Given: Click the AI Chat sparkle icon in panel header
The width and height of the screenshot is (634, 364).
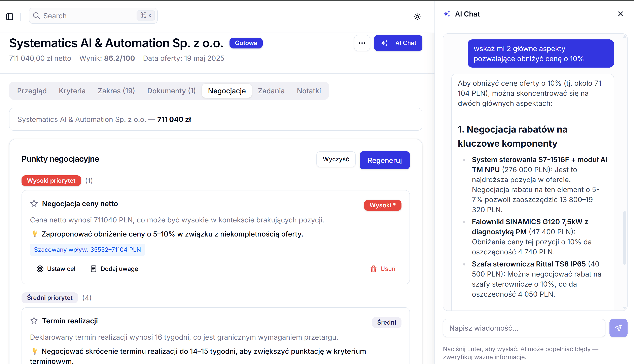Looking at the screenshot, I should pos(447,14).
